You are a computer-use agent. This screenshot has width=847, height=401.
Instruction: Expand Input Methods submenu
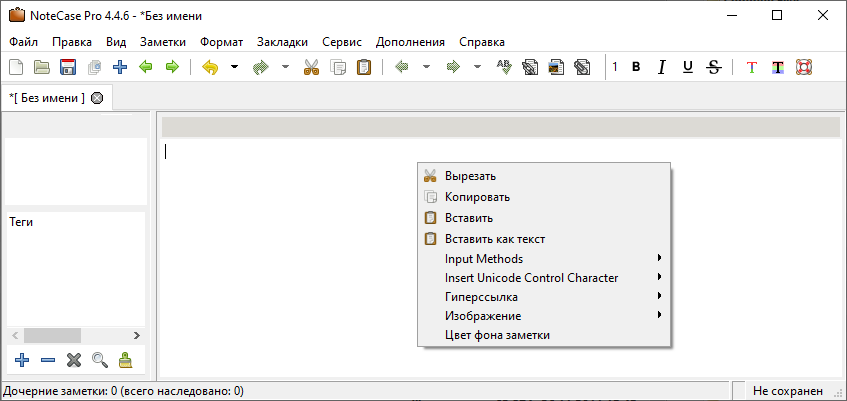[x=544, y=258]
